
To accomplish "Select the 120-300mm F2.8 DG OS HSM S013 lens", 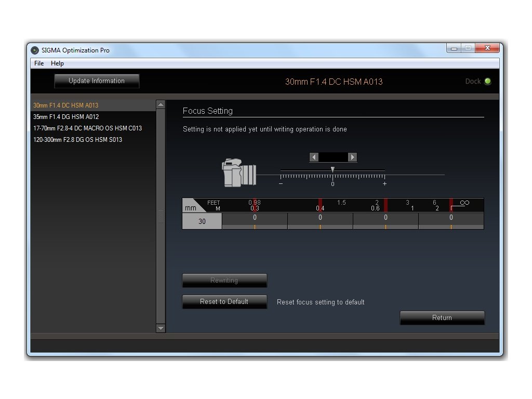I will (x=94, y=140).
